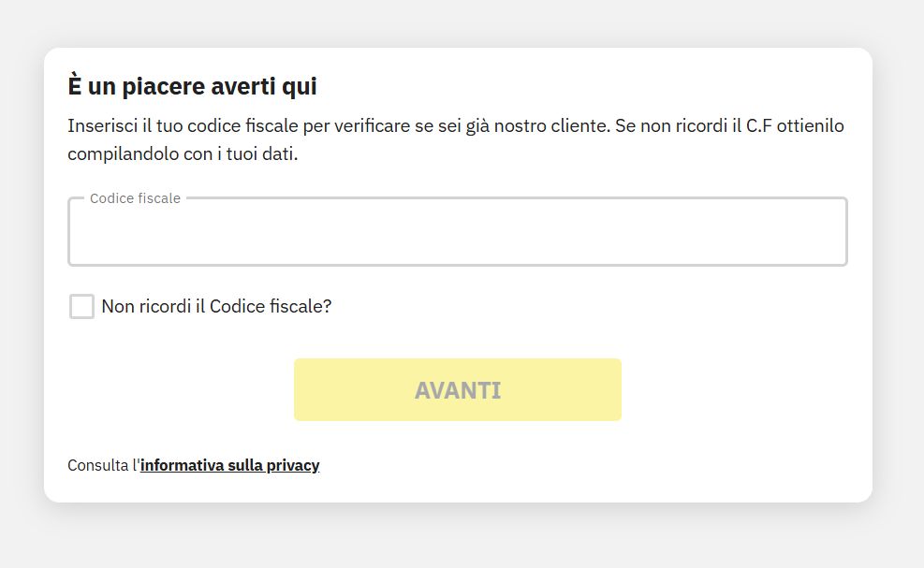This screenshot has width=924, height=568.
Task: Click the 'Non ricordi il Codice fiscale?' label
Action: (216, 306)
